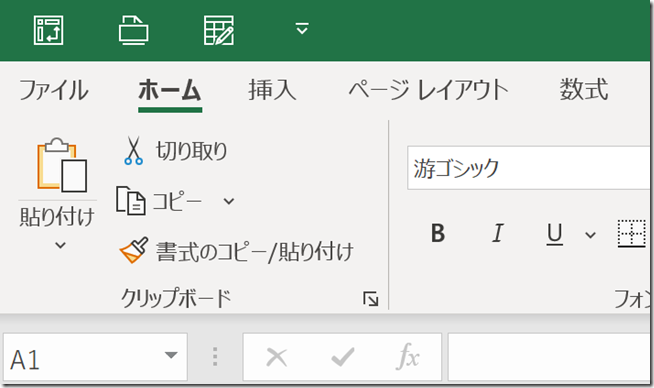Click the cell borders icon
This screenshot has width=654, height=388.
[631, 234]
